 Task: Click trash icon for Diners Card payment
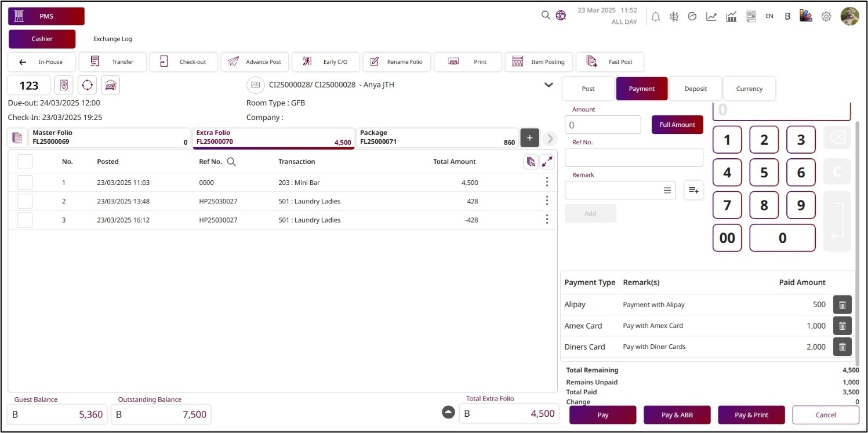(x=842, y=347)
